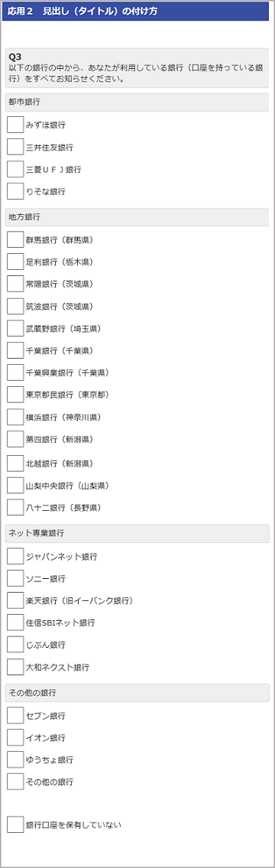Screen dimensions: 275x868
Task: Select 三井住友銀行 checkbox
Action: point(15,147)
